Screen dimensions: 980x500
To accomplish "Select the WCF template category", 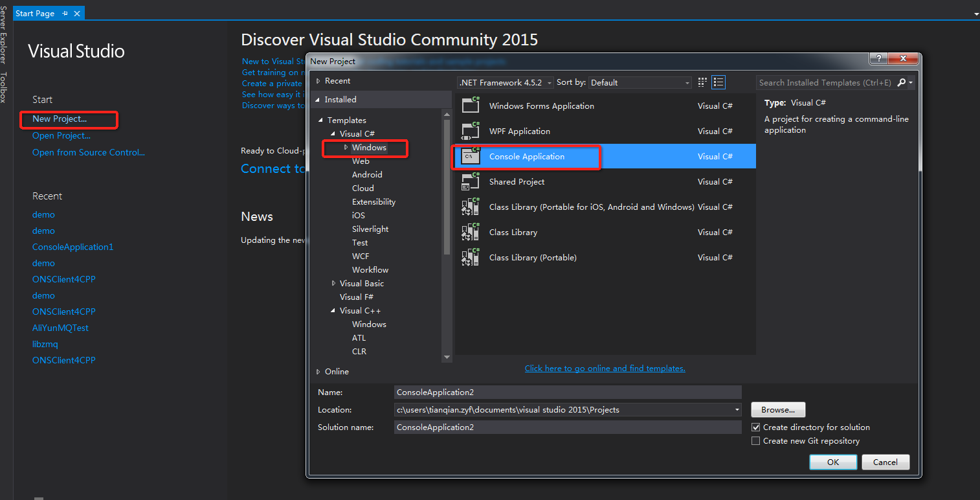I will [361, 256].
